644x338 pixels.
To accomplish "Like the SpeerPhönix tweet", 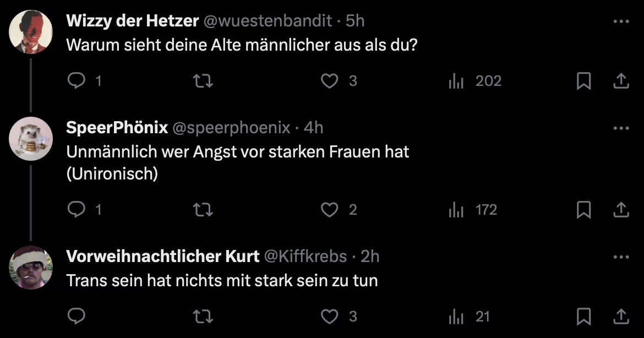I will point(329,210).
